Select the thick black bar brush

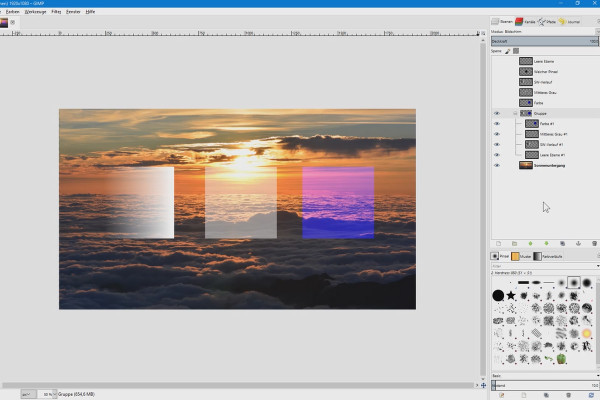pos(523,283)
